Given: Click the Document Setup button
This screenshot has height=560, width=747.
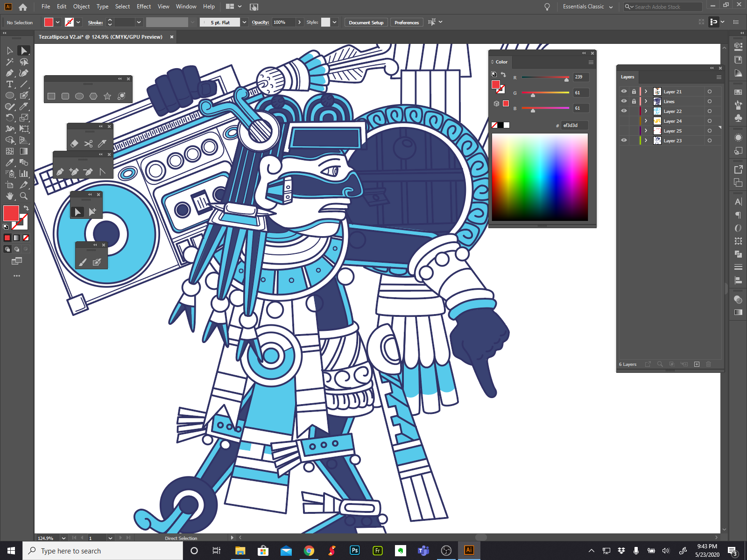Looking at the screenshot, I should [366, 22].
